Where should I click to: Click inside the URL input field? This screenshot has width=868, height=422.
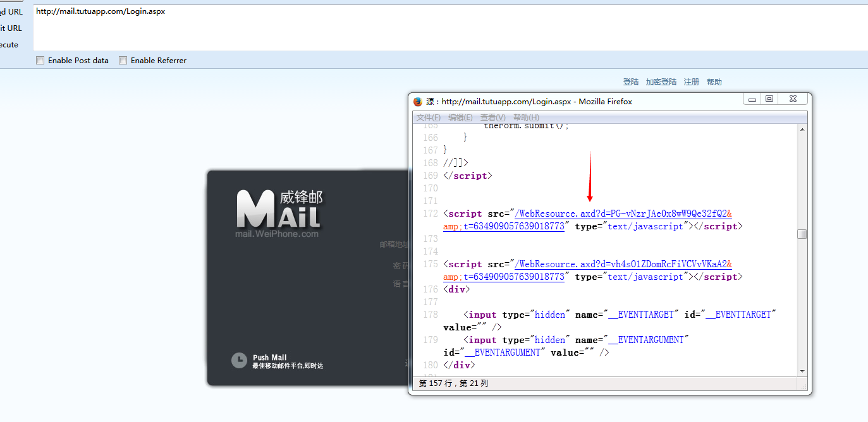pos(450,28)
